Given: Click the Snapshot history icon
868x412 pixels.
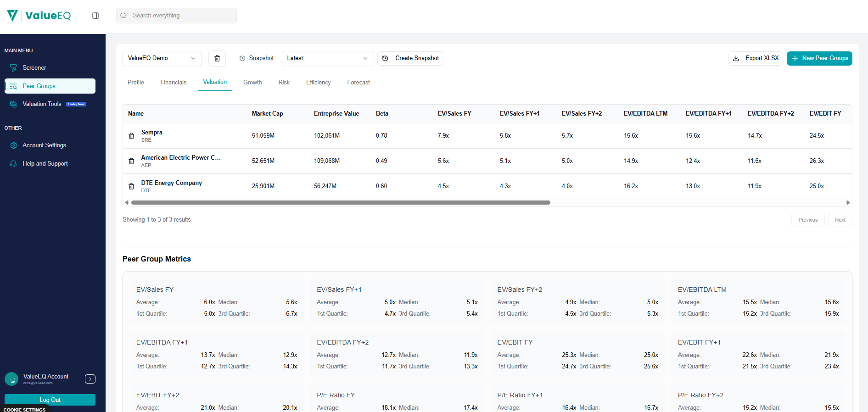Looking at the screenshot, I should coord(242,58).
